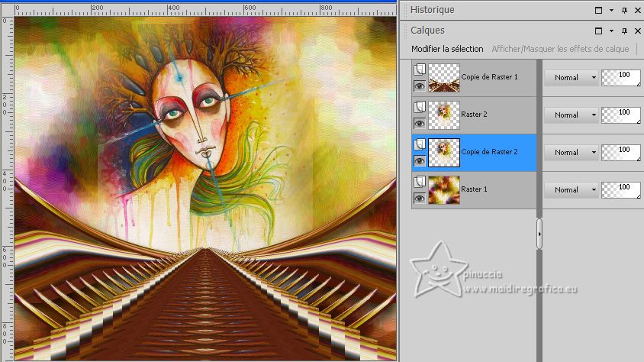
Task: Open blend mode dropdown for Raster 1
Action: tap(572, 190)
